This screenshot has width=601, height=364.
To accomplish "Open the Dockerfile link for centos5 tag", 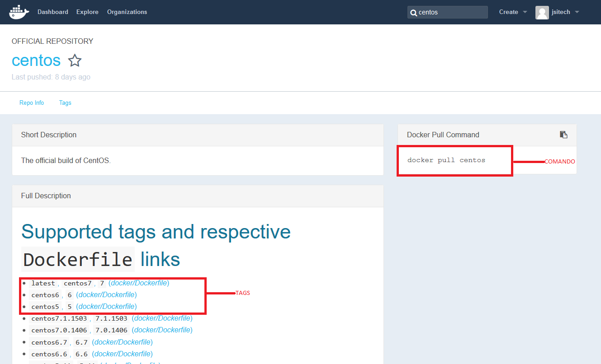I will click(106, 307).
